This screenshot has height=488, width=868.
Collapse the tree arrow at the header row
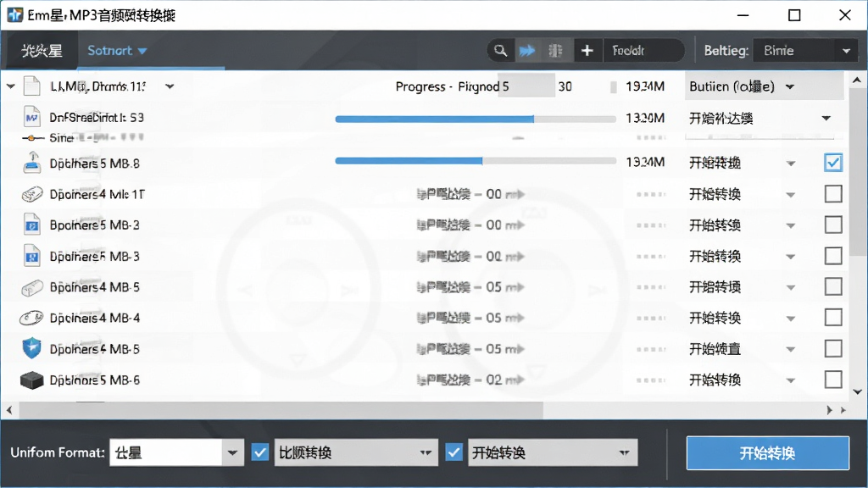(x=11, y=86)
